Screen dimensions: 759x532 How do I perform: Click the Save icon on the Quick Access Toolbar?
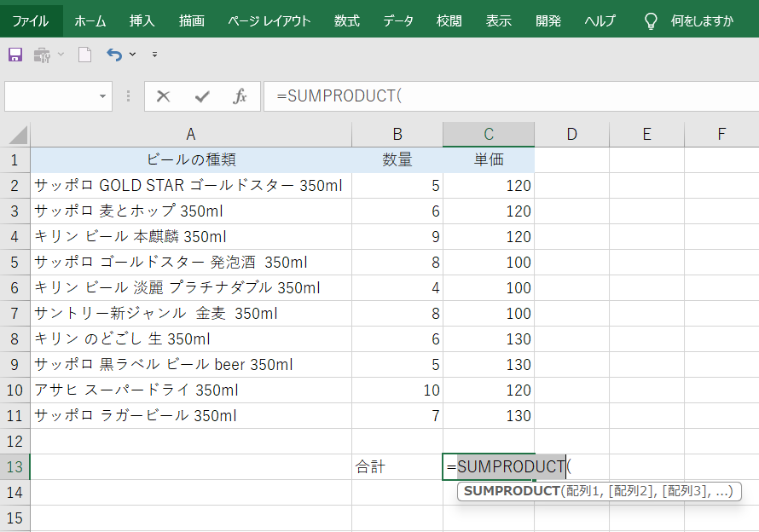click(14, 54)
